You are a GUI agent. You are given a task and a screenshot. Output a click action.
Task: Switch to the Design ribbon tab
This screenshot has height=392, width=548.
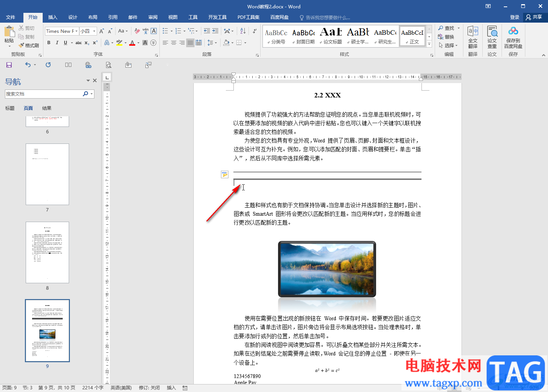pyautogui.click(x=73, y=17)
